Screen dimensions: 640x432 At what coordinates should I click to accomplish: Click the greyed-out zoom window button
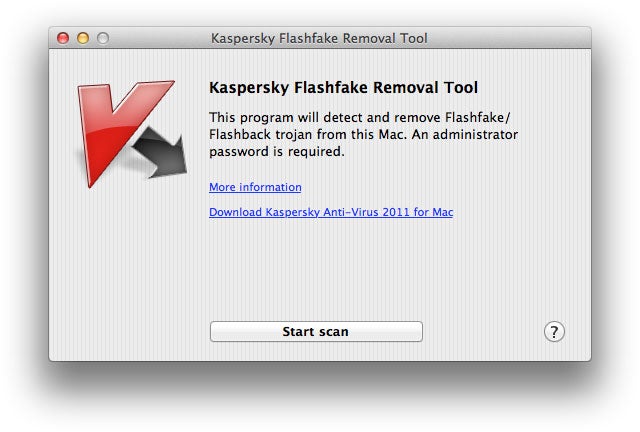pyautogui.click(x=102, y=38)
